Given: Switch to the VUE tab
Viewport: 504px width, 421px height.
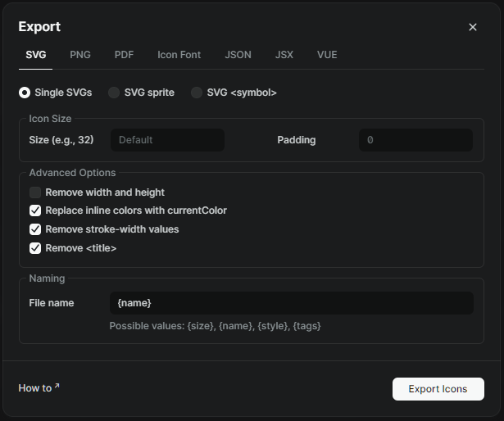Looking at the screenshot, I should click(x=327, y=55).
